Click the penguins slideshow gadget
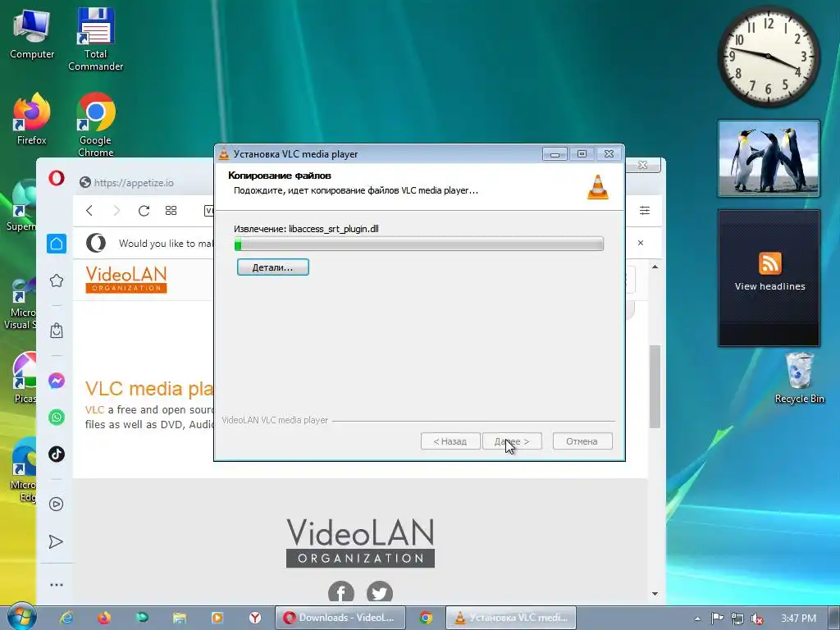The height and width of the screenshot is (630, 840). (768, 158)
